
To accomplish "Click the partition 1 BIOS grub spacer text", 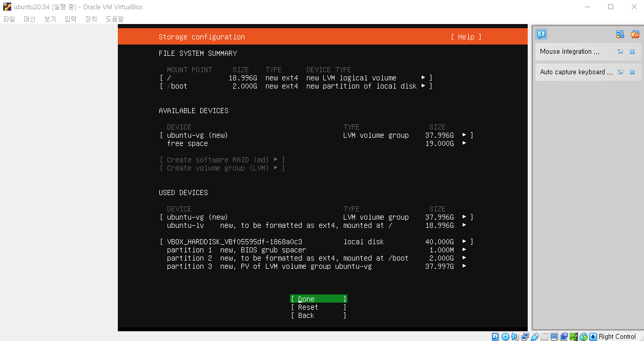I will pos(263,250).
